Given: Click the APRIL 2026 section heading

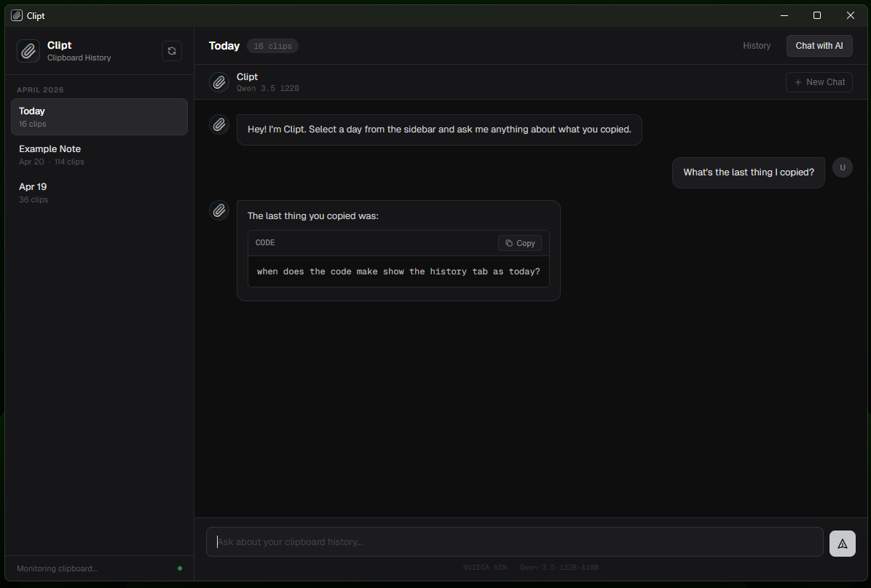Looking at the screenshot, I should coord(40,90).
